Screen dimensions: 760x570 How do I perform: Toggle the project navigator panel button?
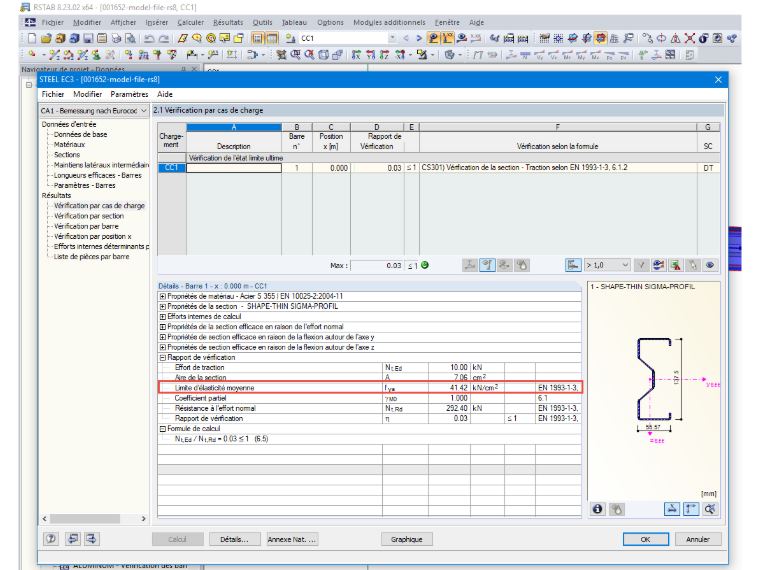click(258, 38)
